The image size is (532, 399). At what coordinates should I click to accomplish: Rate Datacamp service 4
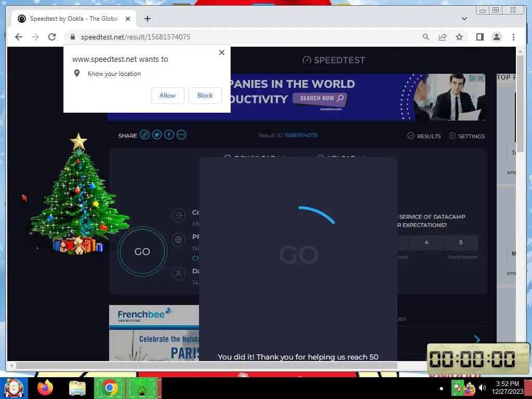click(x=426, y=242)
